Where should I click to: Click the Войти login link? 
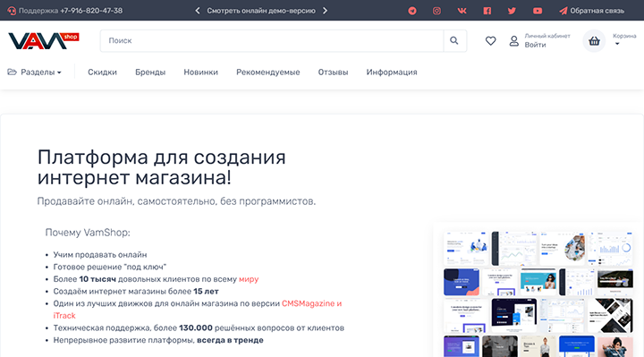click(x=535, y=45)
